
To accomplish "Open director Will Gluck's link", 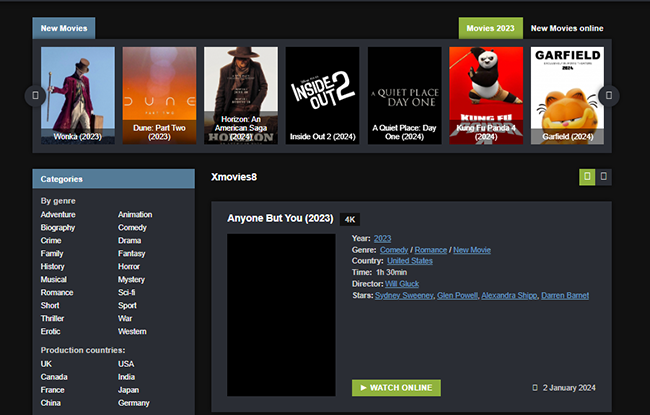I will (x=402, y=284).
